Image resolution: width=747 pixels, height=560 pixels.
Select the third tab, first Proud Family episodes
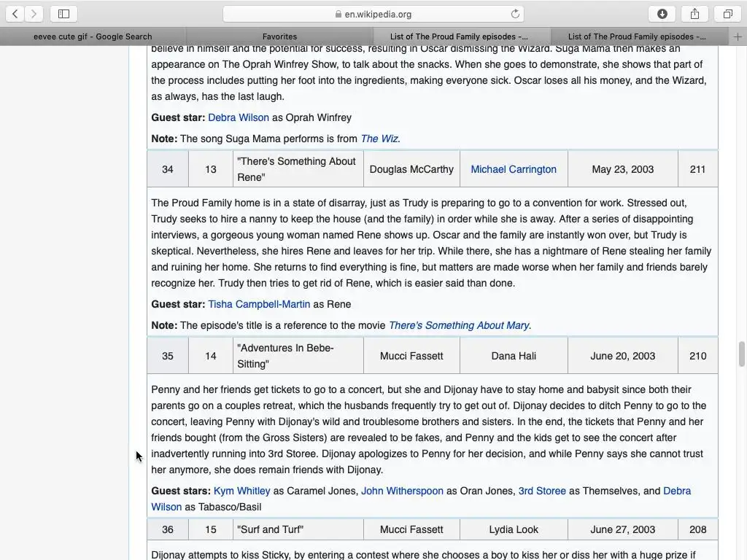[459, 36]
